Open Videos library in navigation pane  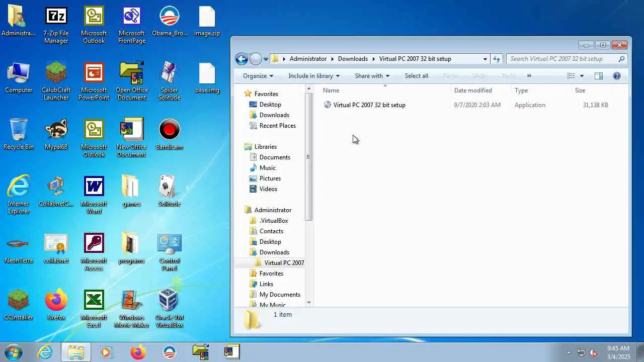click(x=268, y=189)
